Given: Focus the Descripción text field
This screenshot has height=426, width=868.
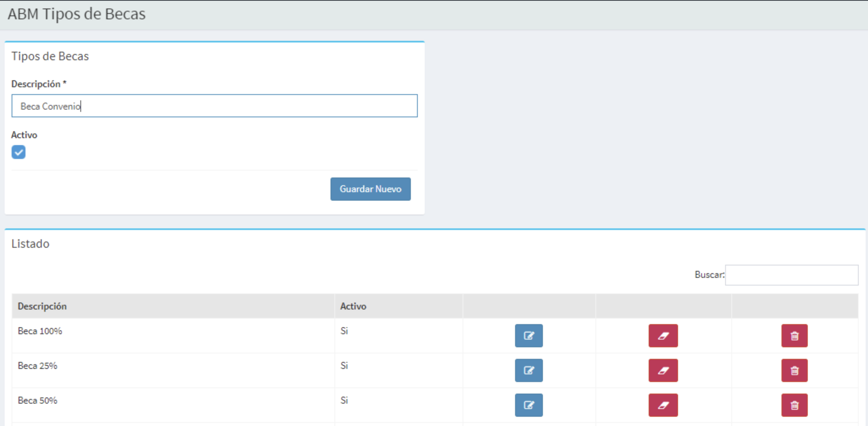Looking at the screenshot, I should coord(214,106).
